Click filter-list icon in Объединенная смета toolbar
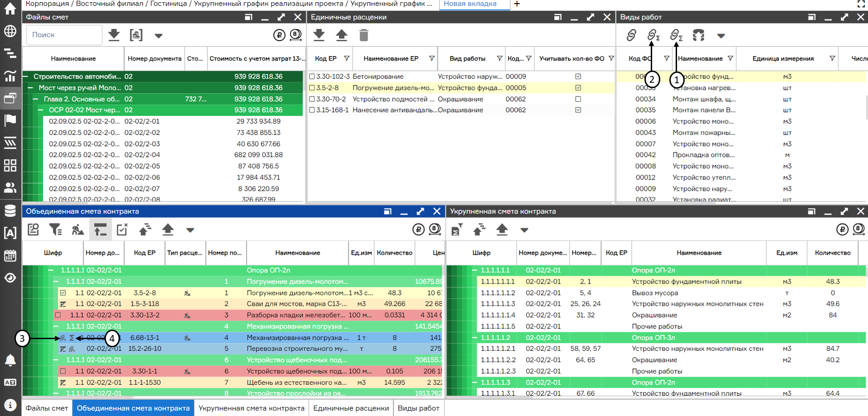Image resolution: width=868 pixels, height=416 pixels. pos(56,230)
